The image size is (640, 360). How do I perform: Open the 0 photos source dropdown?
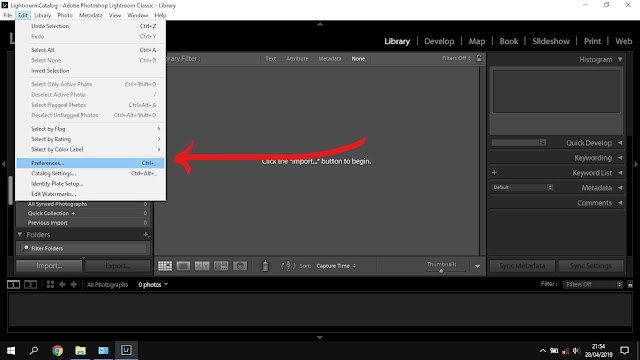coord(153,284)
